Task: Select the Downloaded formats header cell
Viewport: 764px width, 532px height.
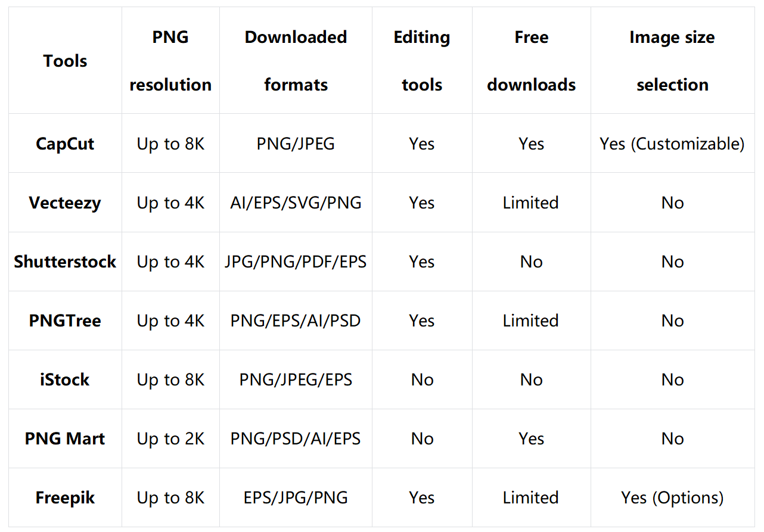Action: click(x=296, y=61)
